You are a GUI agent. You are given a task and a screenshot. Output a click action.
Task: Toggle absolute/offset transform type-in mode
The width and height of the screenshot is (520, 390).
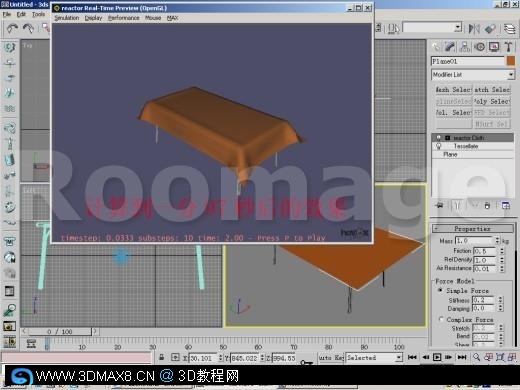(x=175, y=358)
